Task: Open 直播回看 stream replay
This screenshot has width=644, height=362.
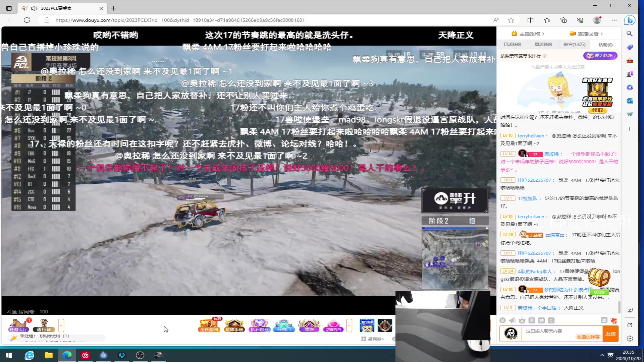Action: pyautogui.click(x=586, y=34)
